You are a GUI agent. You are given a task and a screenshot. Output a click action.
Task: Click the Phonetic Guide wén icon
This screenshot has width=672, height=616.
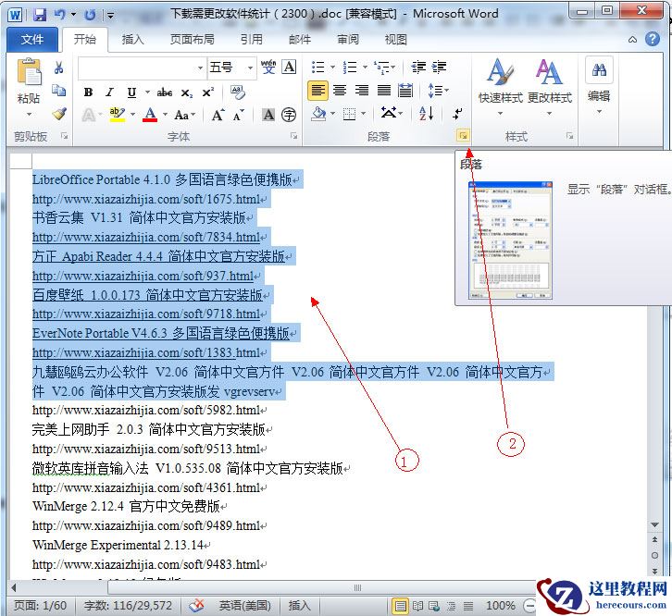point(268,67)
